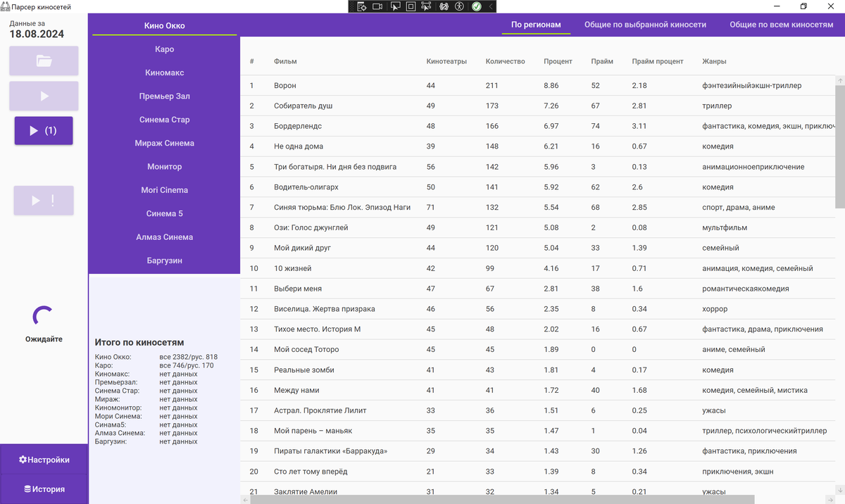Select the Баргузин cinema chain
This screenshot has width=845, height=504.
coord(164,260)
